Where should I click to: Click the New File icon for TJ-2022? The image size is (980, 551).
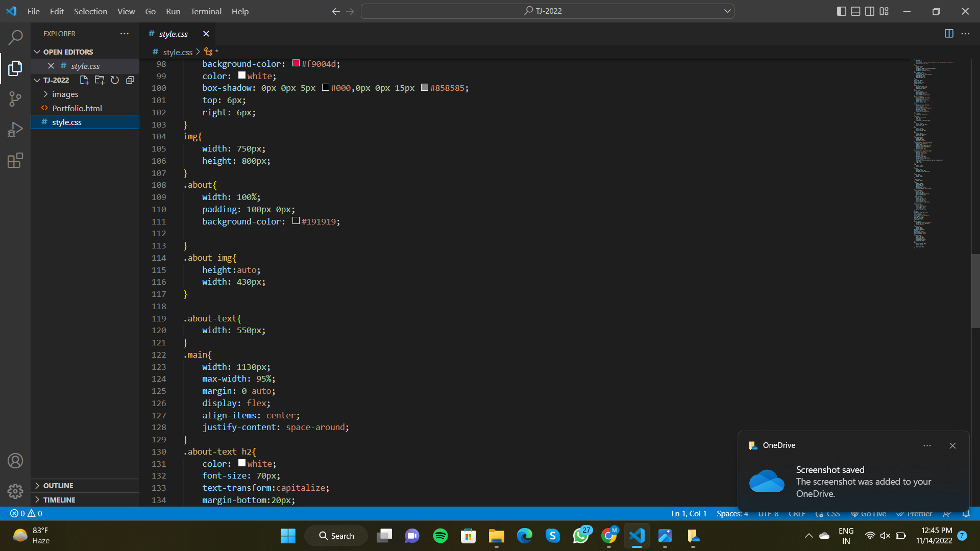pos(84,80)
